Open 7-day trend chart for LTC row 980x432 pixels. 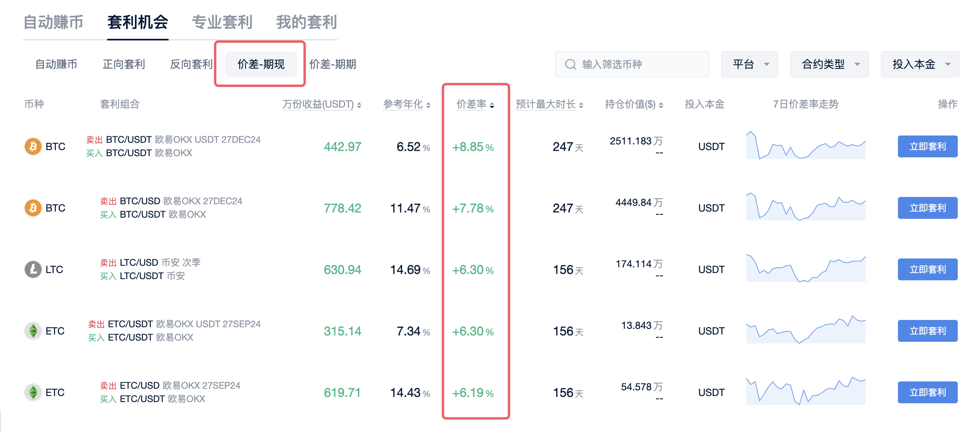point(806,268)
